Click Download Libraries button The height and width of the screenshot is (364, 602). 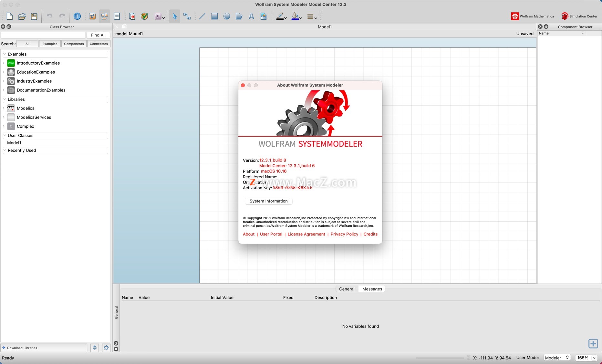(x=44, y=348)
